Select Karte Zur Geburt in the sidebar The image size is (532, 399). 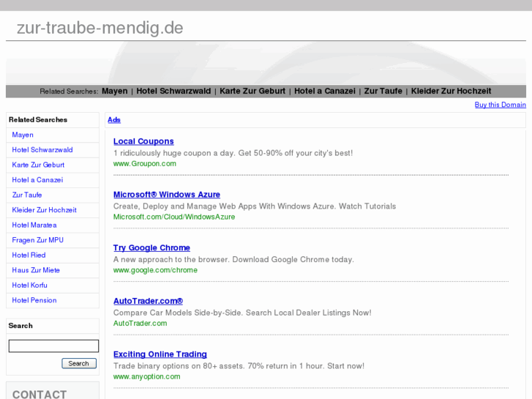(38, 165)
